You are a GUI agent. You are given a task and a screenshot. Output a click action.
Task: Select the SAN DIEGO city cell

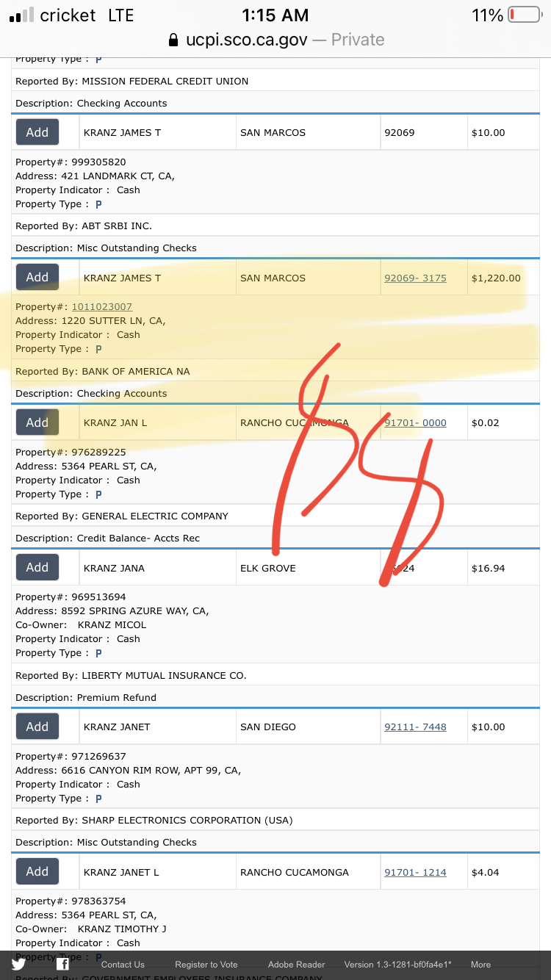tap(308, 727)
